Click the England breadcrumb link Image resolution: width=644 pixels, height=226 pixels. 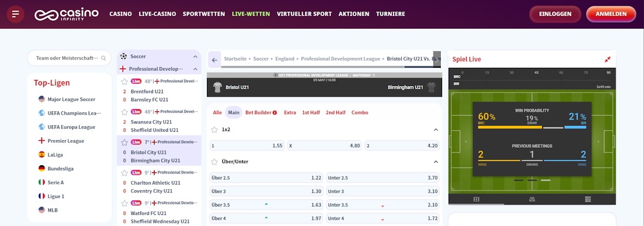point(285,59)
